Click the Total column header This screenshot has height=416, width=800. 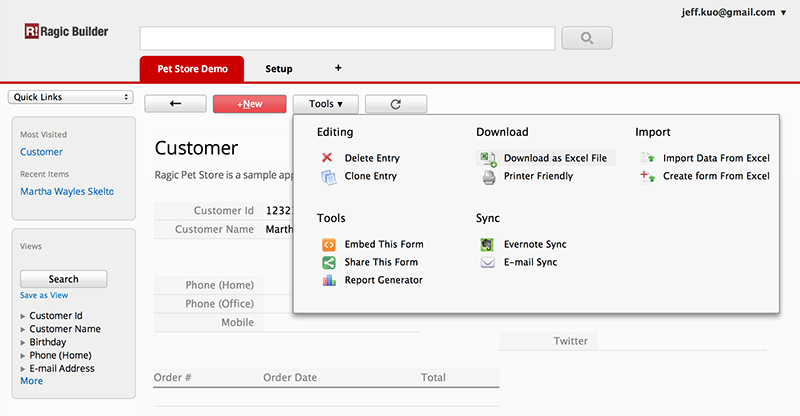[x=433, y=378]
